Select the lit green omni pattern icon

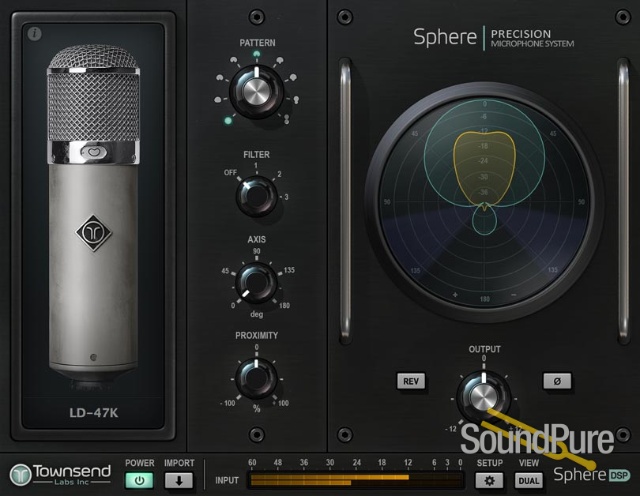[228, 120]
